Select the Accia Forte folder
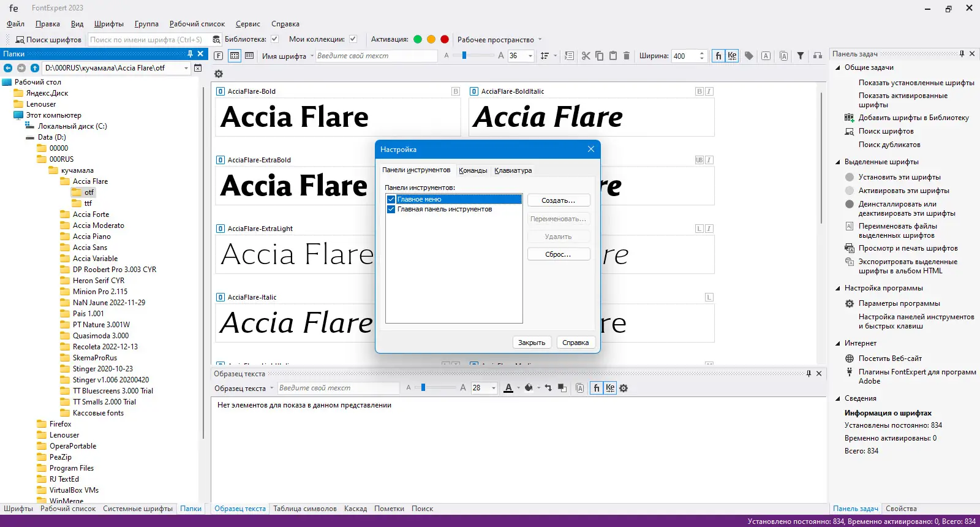Screen dimensions: 980x527 [91, 214]
